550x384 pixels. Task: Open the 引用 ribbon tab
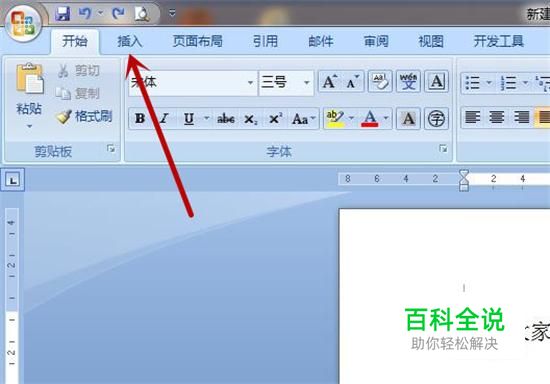[x=265, y=41]
